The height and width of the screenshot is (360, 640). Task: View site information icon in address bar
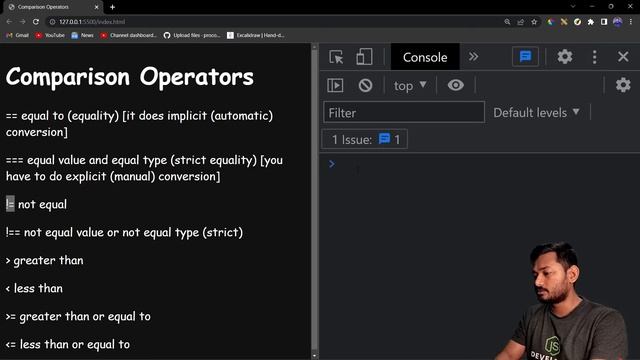tap(52, 22)
